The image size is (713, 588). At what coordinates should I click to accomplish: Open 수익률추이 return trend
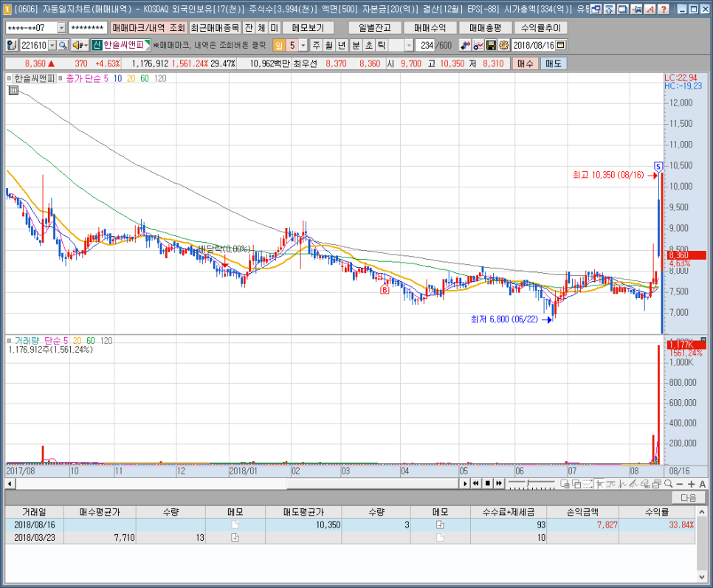pyautogui.click(x=541, y=28)
